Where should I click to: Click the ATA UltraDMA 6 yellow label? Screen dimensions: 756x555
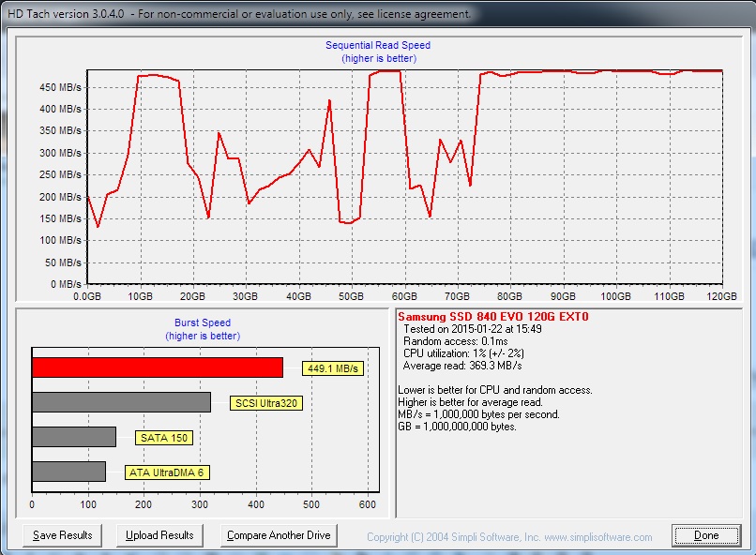(167, 472)
